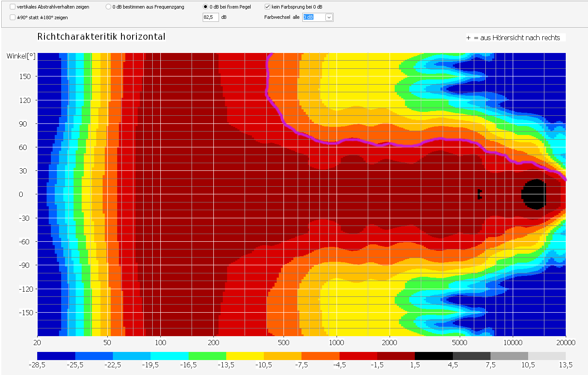Viewport: 588px width, 375px height.
Task: Click the yellow swatch between -13,5 and -10,5
Action: [x=245, y=356]
